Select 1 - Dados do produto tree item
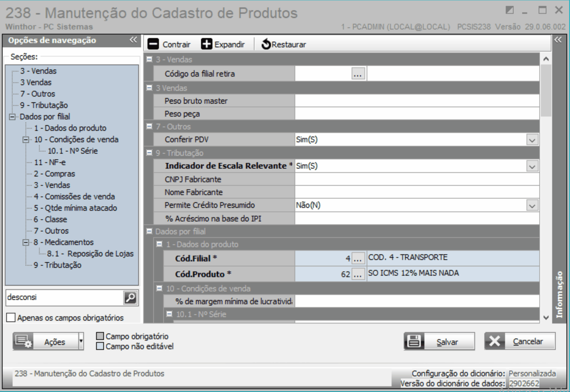The height and width of the screenshot is (392, 570). point(70,128)
